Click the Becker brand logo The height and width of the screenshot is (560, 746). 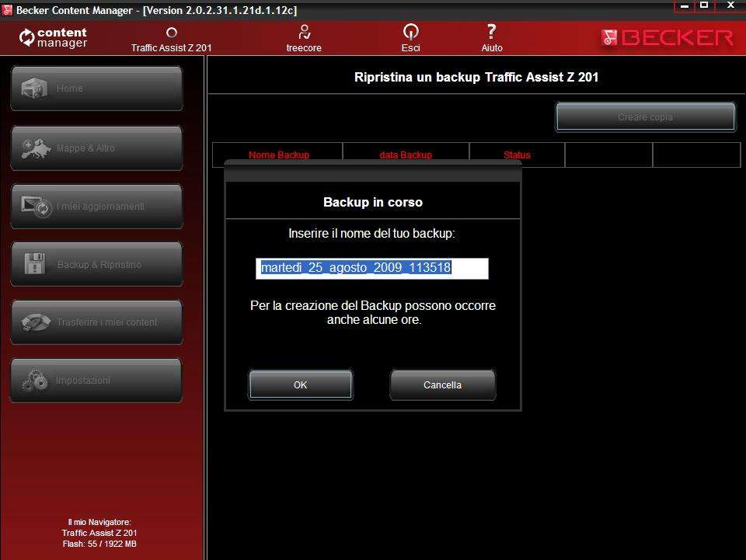point(667,37)
